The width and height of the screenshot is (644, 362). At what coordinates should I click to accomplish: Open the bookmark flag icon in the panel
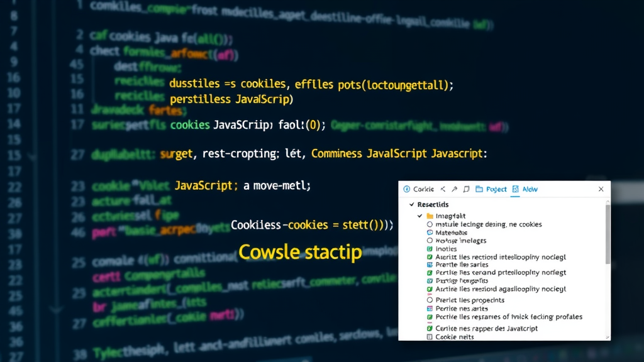[x=465, y=189]
